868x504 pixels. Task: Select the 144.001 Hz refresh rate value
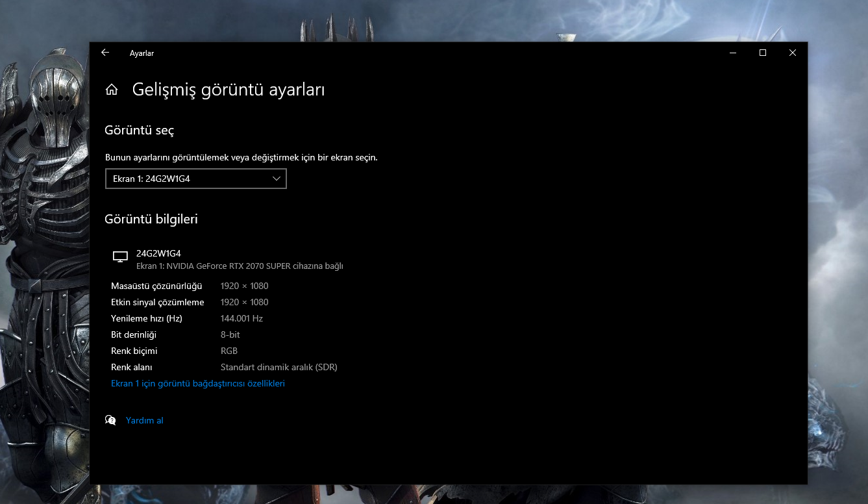click(242, 318)
